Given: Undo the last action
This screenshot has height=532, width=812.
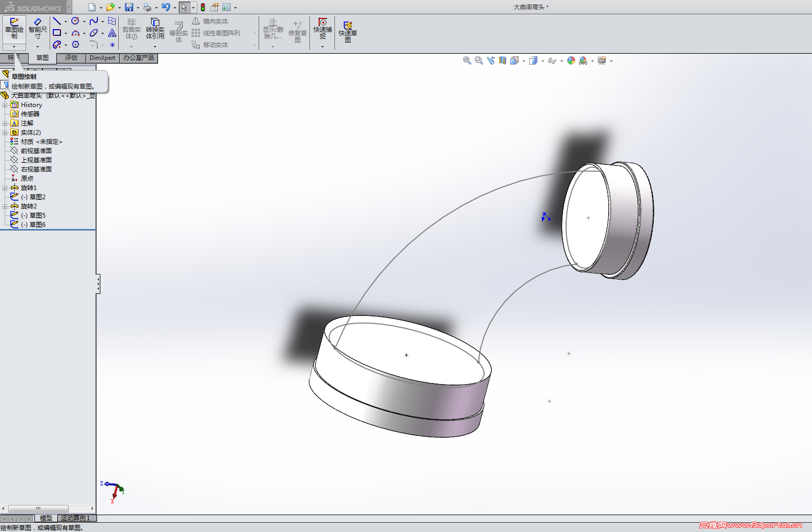Looking at the screenshot, I should 166,7.
